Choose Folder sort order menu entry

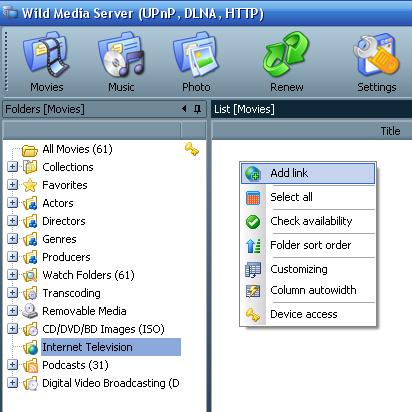[x=308, y=245]
